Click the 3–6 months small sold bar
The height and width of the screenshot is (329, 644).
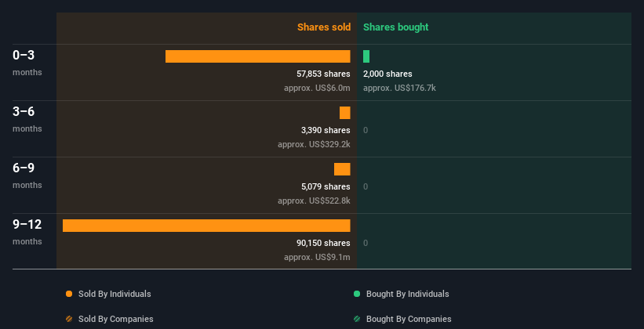click(x=345, y=113)
